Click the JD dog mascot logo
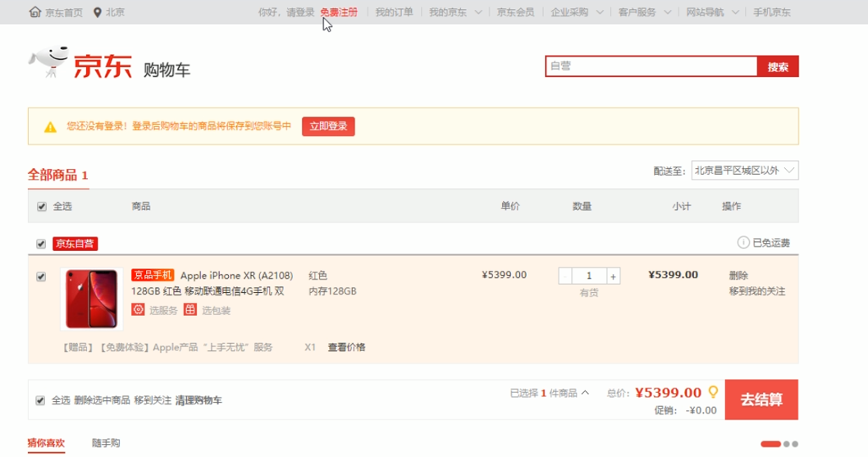The image size is (868, 457). (x=48, y=64)
